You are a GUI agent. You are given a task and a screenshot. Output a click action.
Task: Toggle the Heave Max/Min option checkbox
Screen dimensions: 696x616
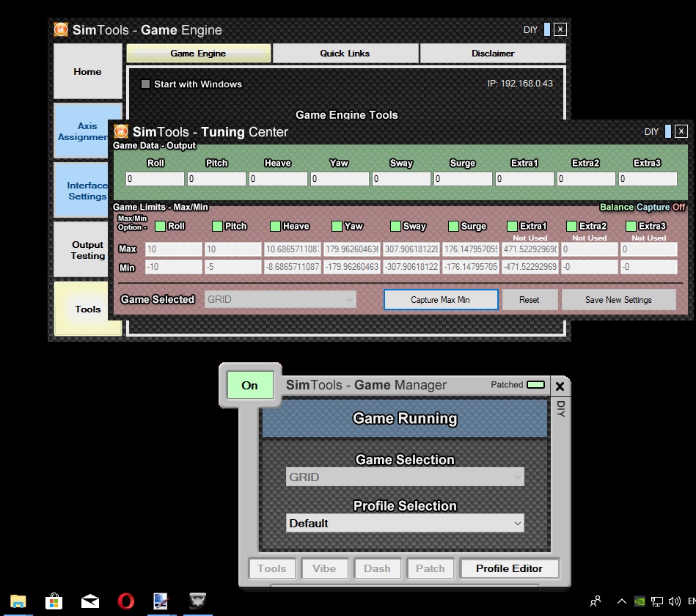click(x=276, y=226)
